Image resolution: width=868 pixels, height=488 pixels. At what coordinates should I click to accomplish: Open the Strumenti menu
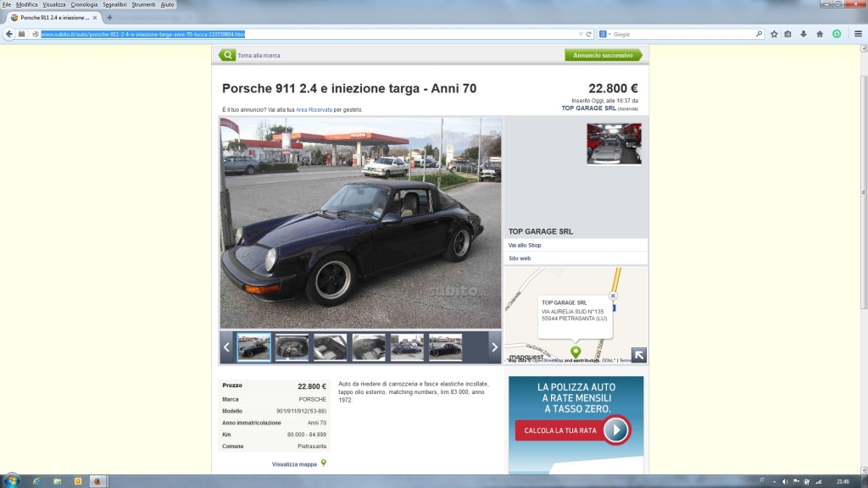pyautogui.click(x=143, y=4)
